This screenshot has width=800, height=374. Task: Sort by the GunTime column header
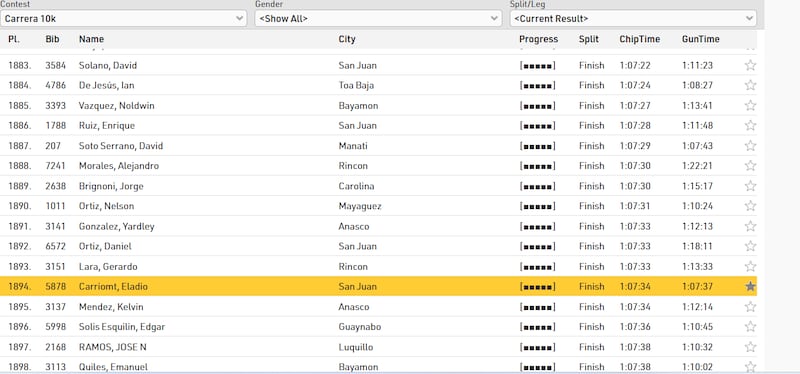(x=701, y=39)
